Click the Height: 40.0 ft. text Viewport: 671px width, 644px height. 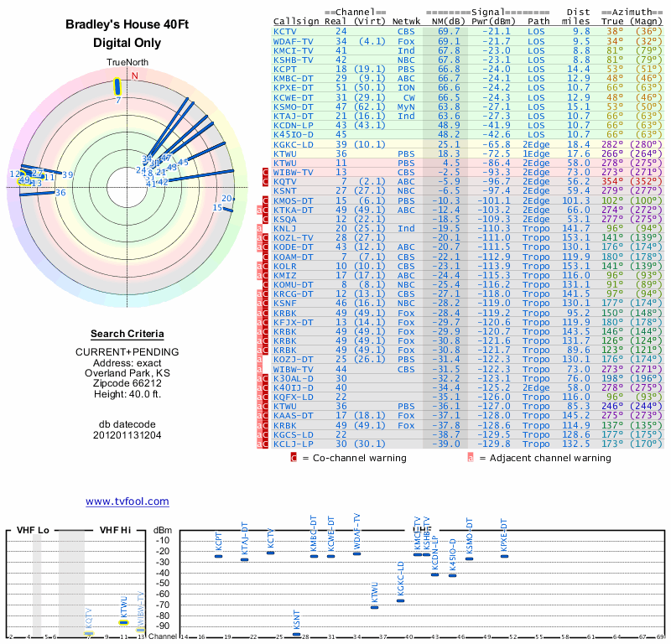point(127,394)
